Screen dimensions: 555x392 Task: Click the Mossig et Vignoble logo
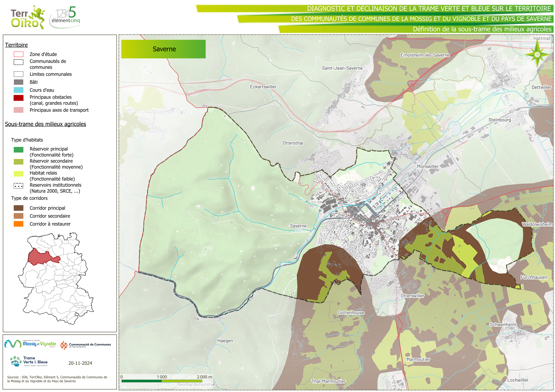30,344
